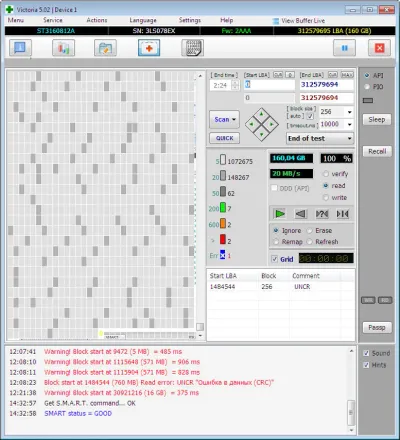
Task: Start scan with green play button
Action: 280,214
